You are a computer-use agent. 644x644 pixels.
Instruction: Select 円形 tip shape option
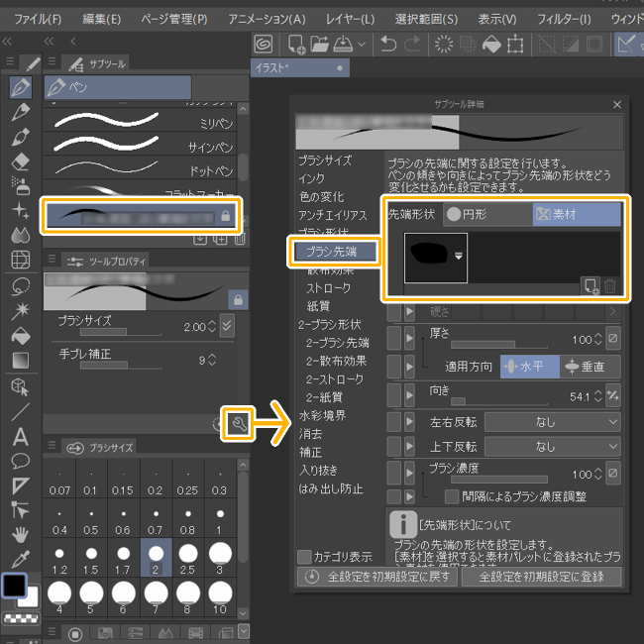point(487,214)
